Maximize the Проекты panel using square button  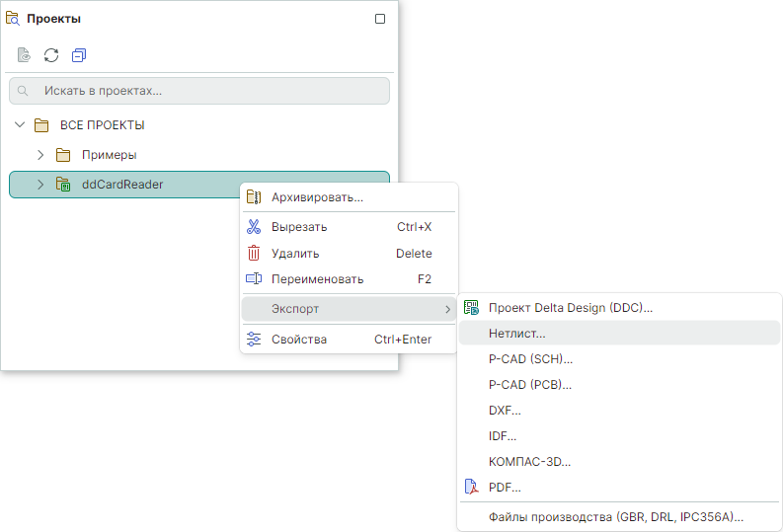pos(380,19)
